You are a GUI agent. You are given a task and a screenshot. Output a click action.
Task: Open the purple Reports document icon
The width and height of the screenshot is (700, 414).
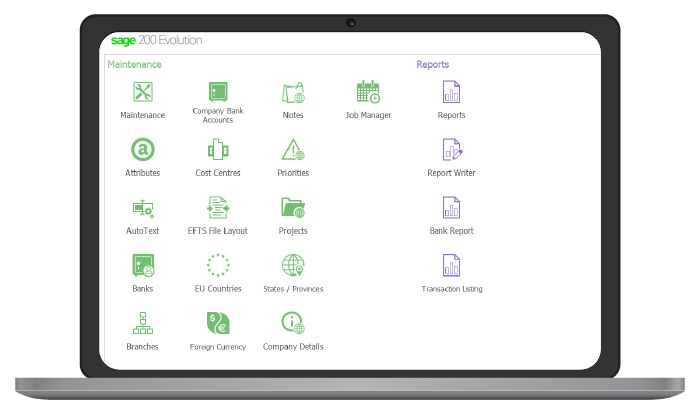(451, 92)
